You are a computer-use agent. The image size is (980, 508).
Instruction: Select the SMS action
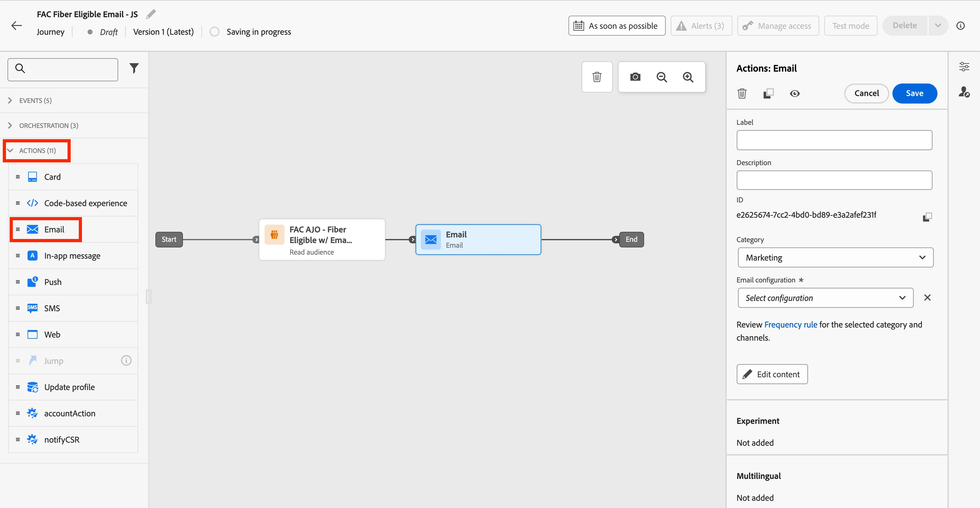click(73, 308)
